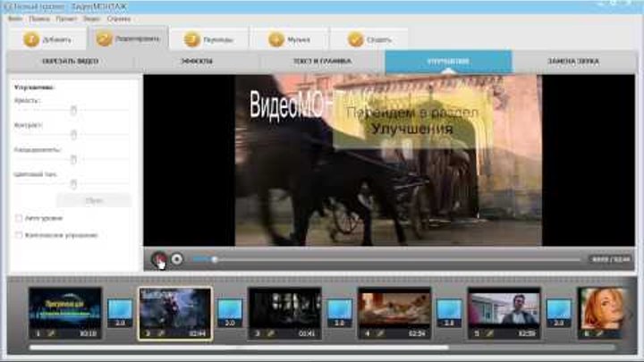This screenshot has height=362, width=644.
Task: Click the stop button beside play
Action: click(x=177, y=259)
